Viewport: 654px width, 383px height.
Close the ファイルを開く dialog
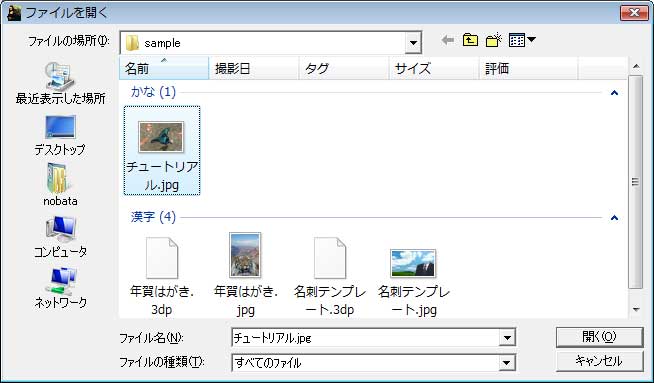(634, 13)
